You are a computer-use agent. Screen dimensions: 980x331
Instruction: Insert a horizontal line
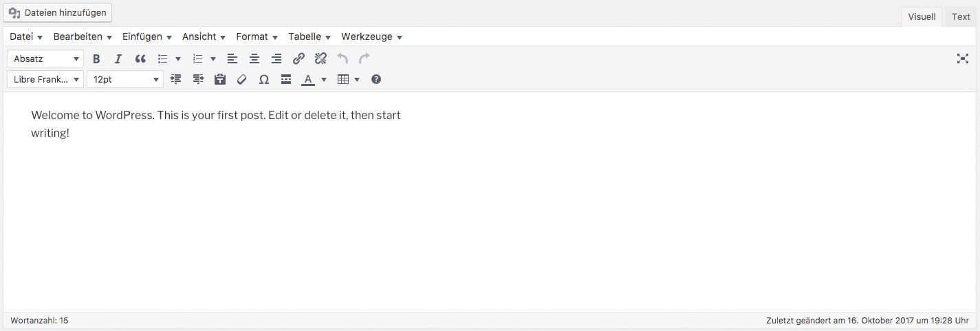coord(286,79)
